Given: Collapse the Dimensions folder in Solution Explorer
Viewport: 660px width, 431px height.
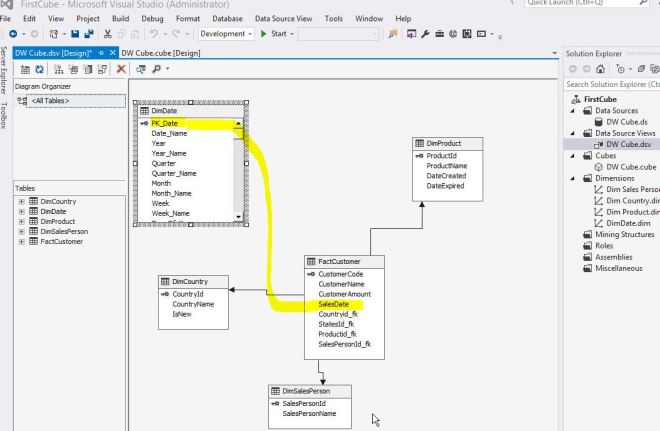Looking at the screenshot, I should pos(574,178).
